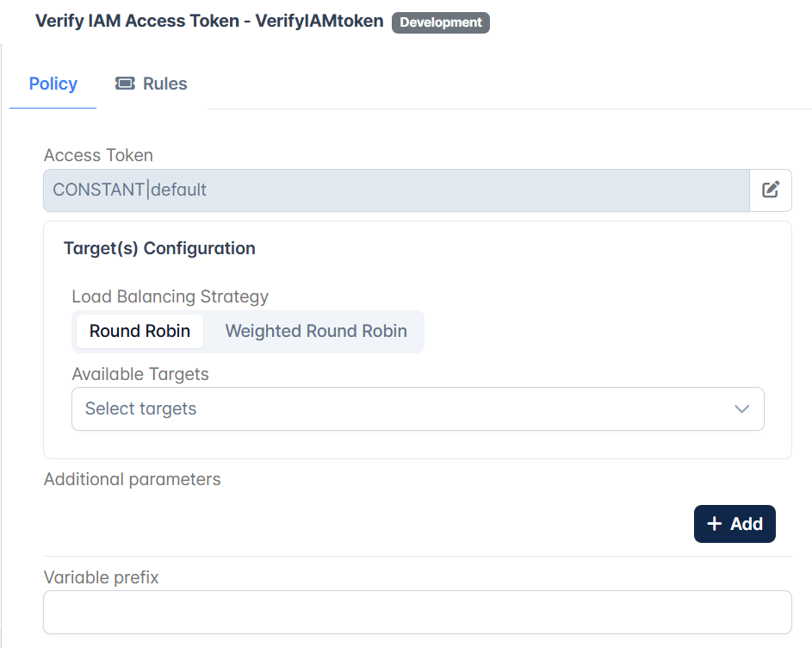Viewport: 812px width, 648px height.
Task: Click the ticket icon beside Rules
Action: pos(125,84)
